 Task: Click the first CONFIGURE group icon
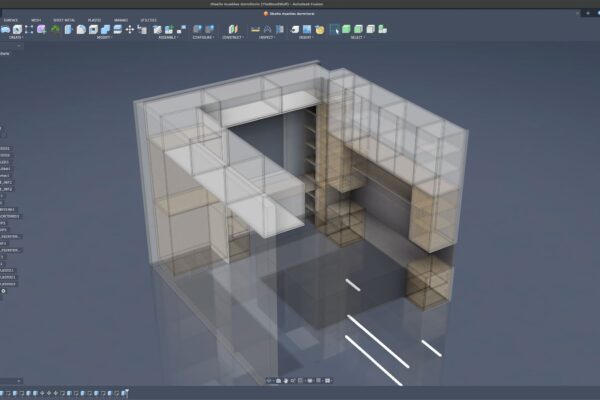pyautogui.click(x=197, y=29)
